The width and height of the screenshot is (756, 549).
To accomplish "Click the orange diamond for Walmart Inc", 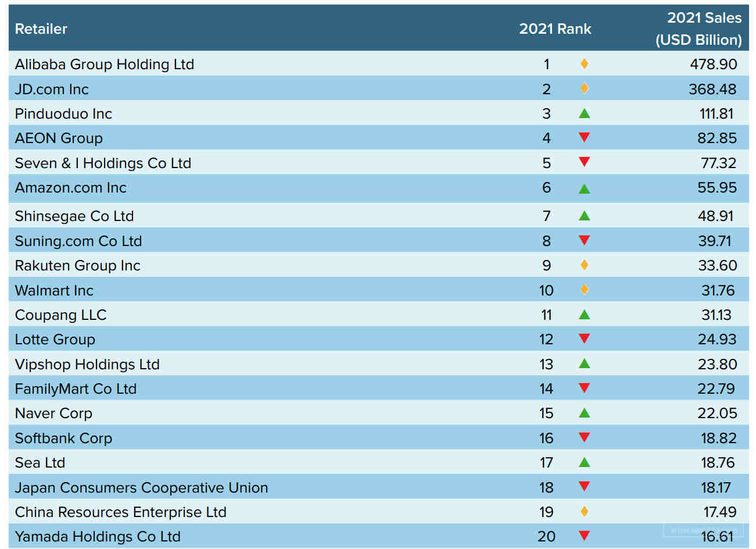I will click(x=585, y=289).
